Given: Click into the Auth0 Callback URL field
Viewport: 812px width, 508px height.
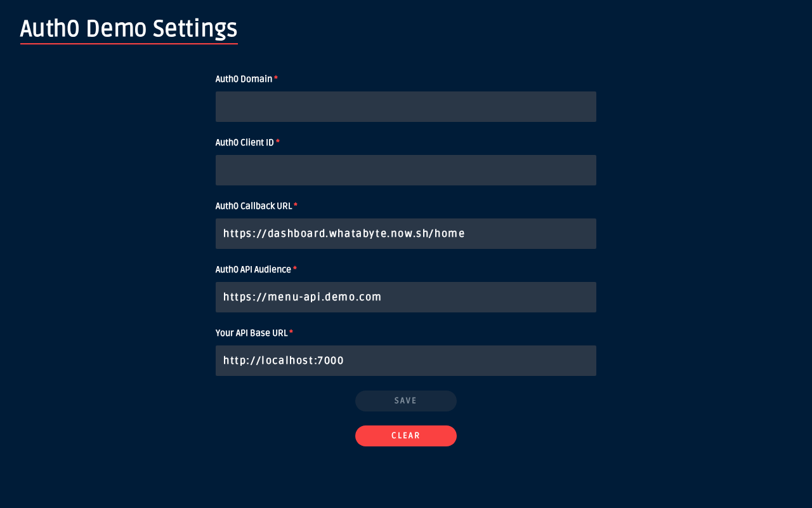Looking at the screenshot, I should [x=406, y=234].
